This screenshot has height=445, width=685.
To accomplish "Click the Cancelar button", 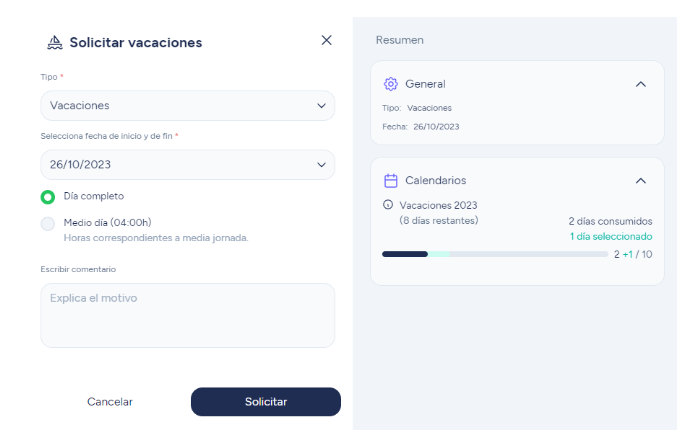I will click(110, 402).
